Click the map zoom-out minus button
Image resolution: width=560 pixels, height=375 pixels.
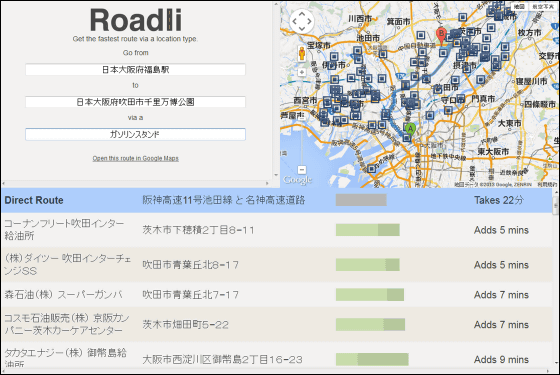302,170
